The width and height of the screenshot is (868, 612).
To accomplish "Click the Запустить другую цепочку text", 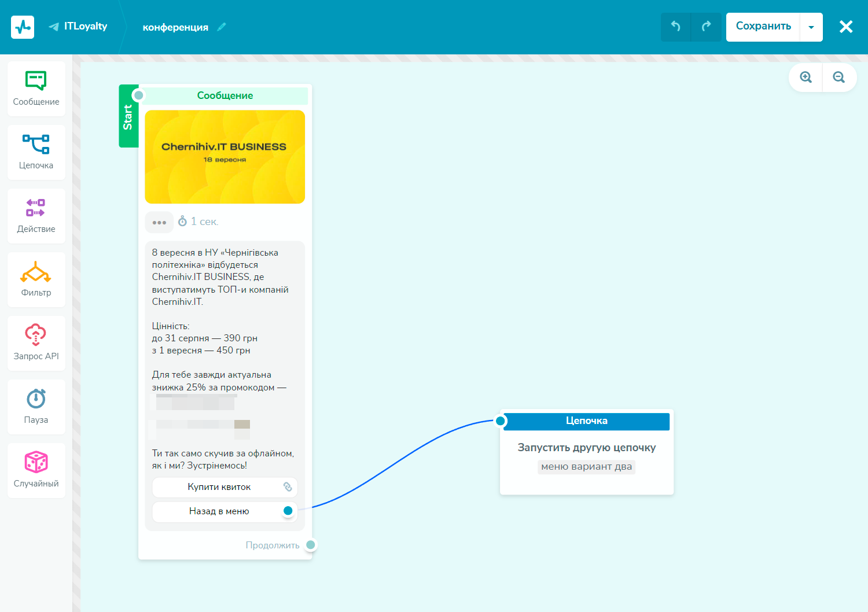I will tap(587, 448).
